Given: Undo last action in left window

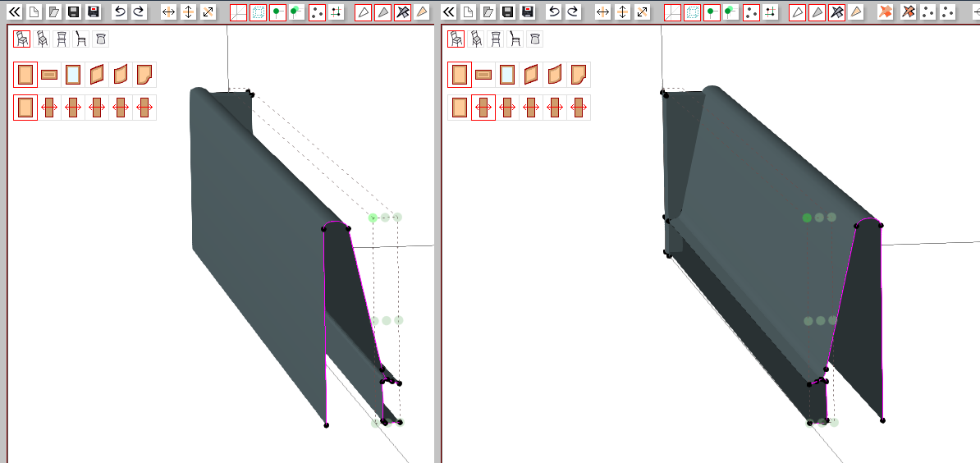Looking at the screenshot, I should tap(119, 11).
